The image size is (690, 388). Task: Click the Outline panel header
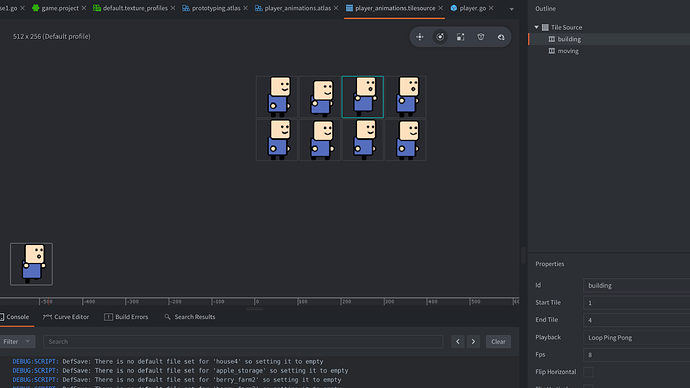[545, 8]
